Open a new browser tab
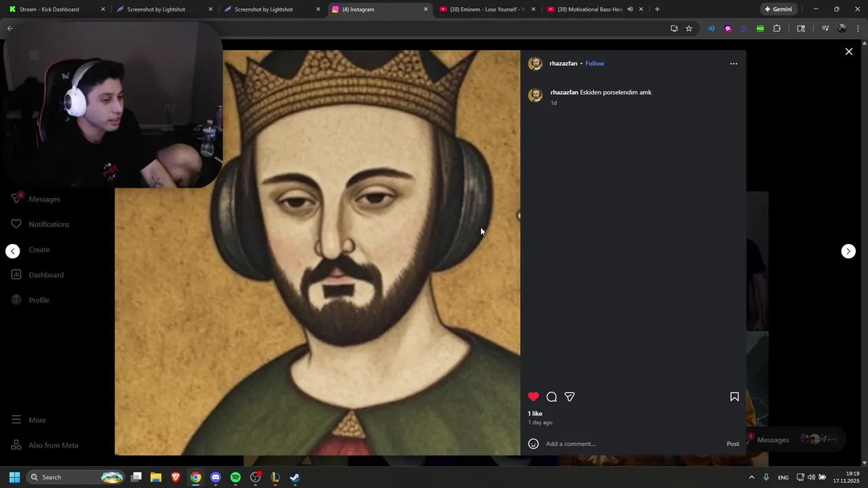The image size is (868, 488). [657, 9]
